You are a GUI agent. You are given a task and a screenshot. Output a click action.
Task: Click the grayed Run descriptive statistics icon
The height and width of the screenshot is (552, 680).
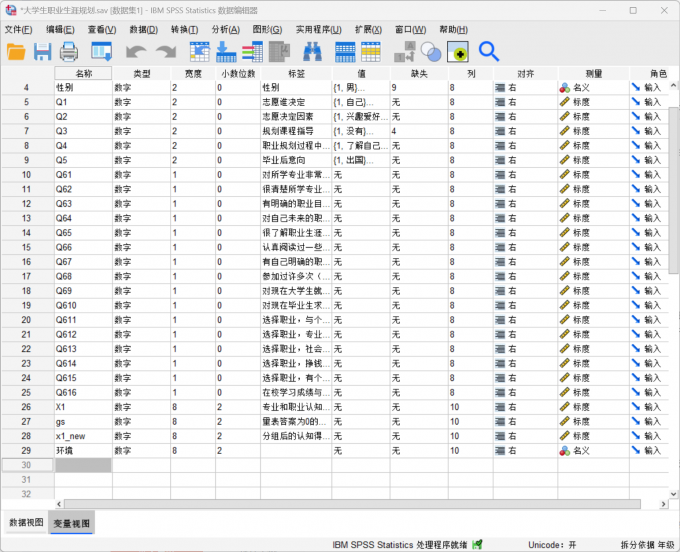(279, 52)
